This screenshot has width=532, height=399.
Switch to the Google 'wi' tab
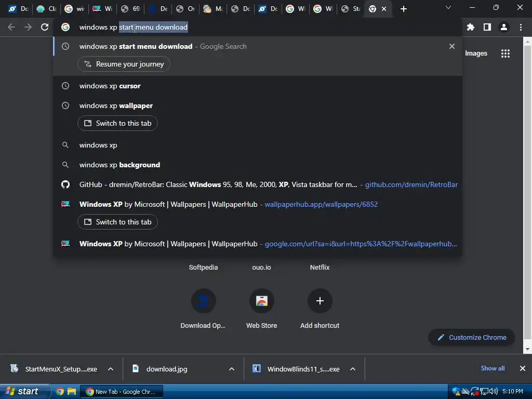pyautogui.click(x=74, y=9)
